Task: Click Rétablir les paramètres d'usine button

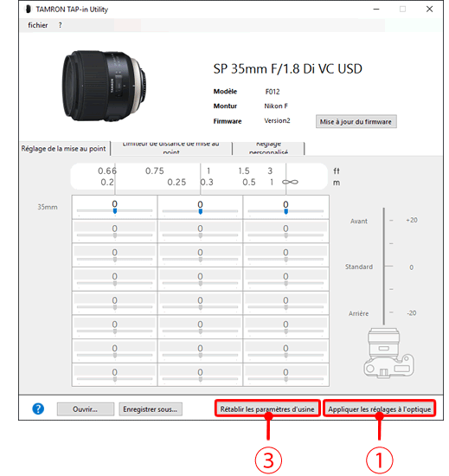Action: pos(267,408)
